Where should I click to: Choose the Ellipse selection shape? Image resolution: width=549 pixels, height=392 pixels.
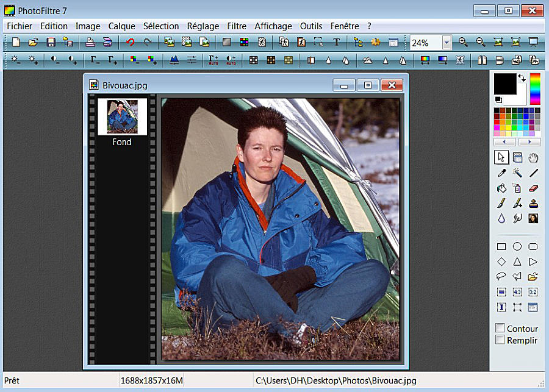[x=517, y=247]
